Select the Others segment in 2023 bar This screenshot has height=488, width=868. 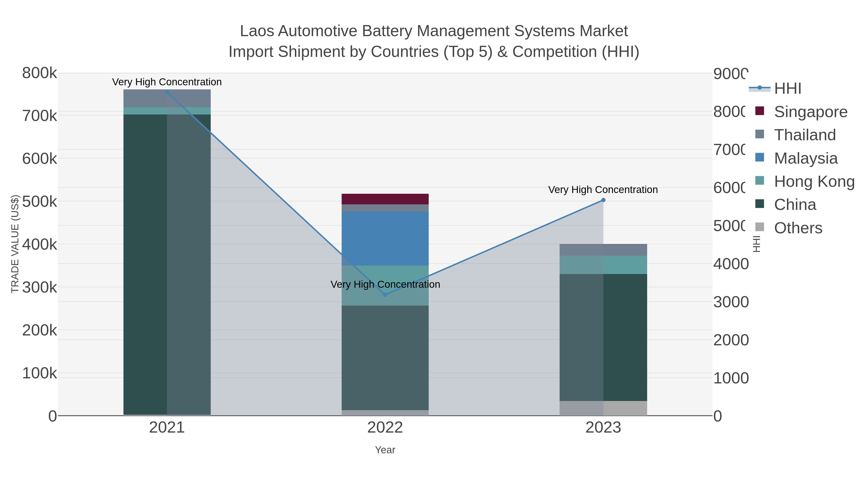(603, 408)
